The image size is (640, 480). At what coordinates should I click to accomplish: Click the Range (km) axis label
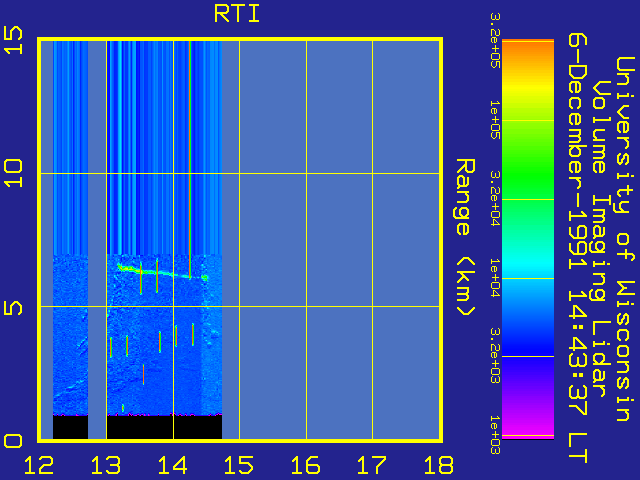pos(465,237)
